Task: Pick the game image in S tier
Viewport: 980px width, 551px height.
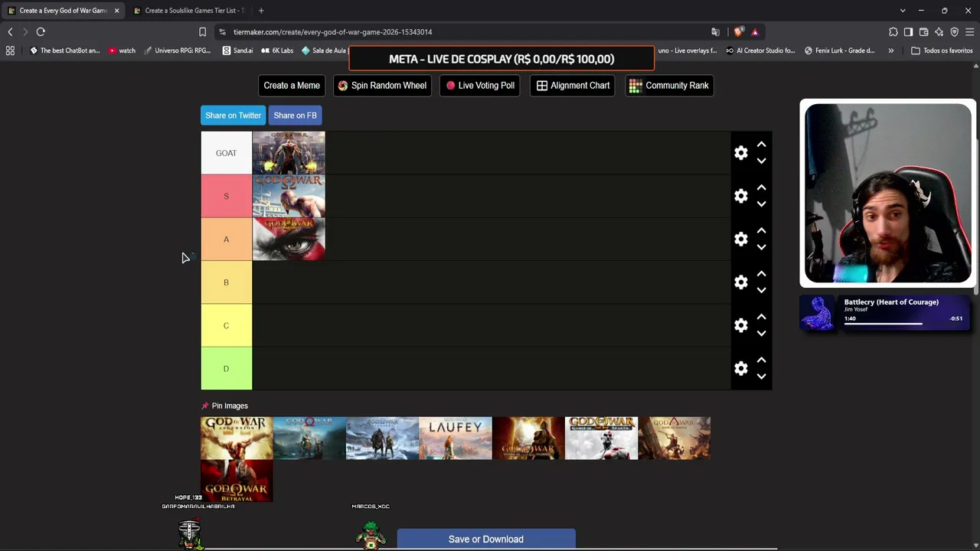Action: tap(289, 196)
